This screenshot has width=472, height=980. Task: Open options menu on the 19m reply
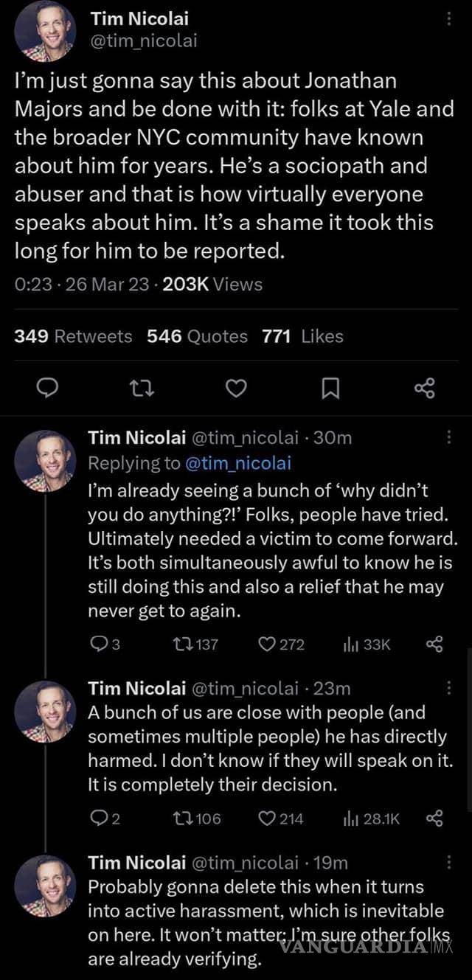coord(449,862)
